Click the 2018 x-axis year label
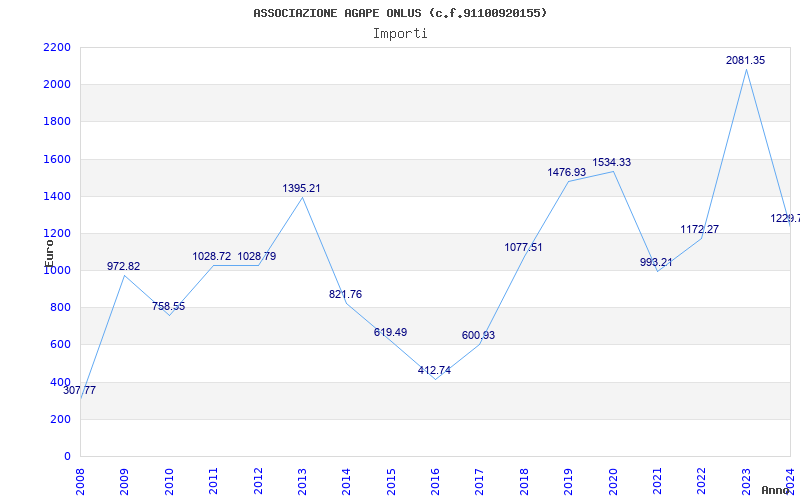This screenshot has width=800, height=500. point(524,481)
